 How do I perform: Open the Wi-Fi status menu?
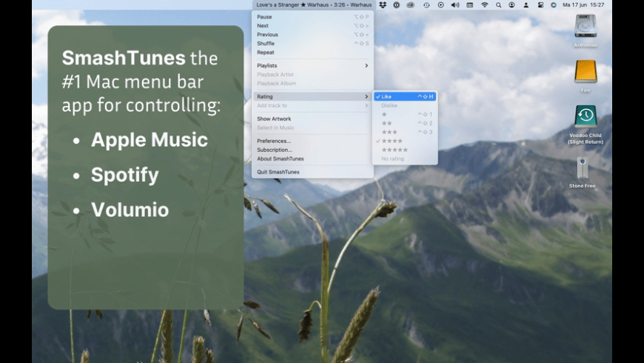485,5
